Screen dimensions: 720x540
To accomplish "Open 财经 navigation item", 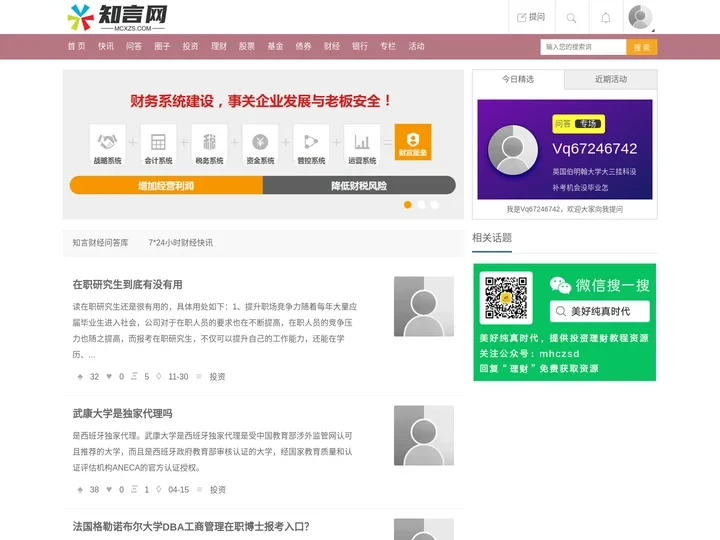I will (x=332, y=46).
